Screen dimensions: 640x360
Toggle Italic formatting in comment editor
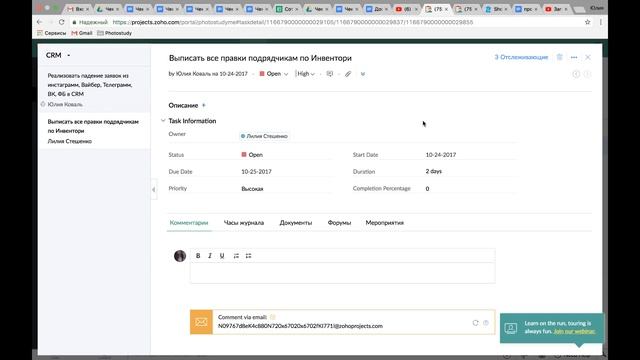pyautogui.click(x=210, y=256)
